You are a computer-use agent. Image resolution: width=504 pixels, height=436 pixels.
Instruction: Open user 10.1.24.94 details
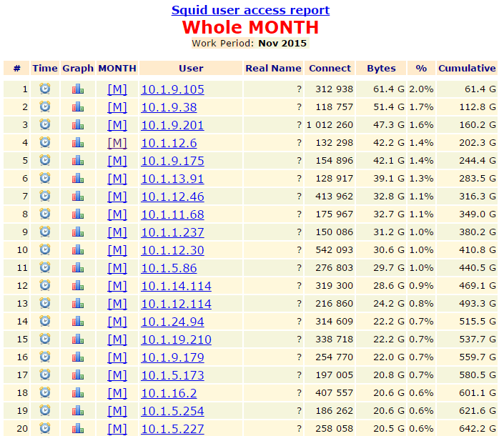(172, 322)
